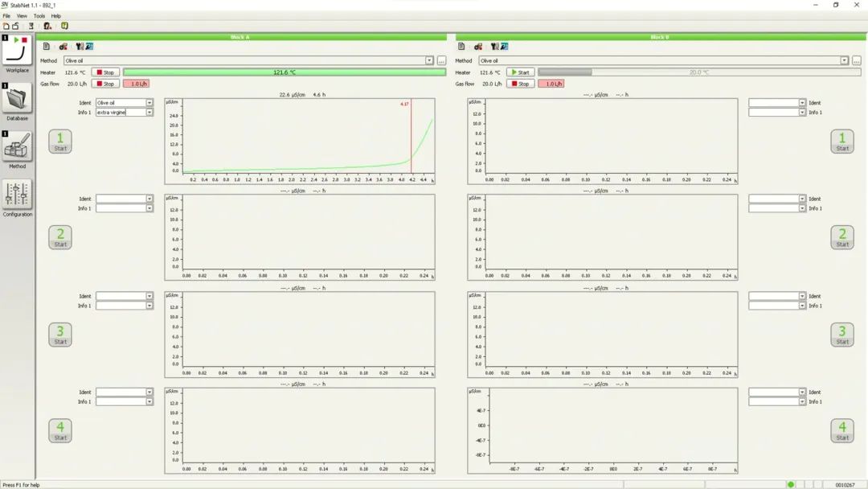
Task: Stop the Block A gas flow
Action: pos(105,84)
